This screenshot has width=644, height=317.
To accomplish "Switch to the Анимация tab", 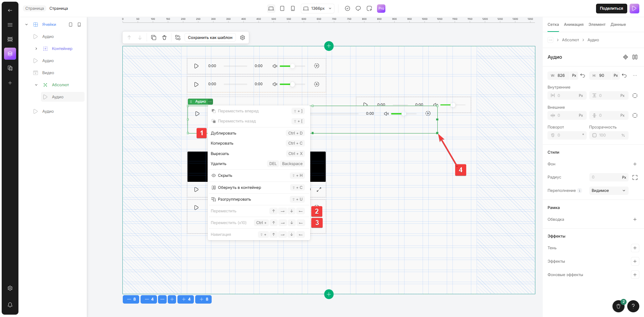I will (574, 24).
